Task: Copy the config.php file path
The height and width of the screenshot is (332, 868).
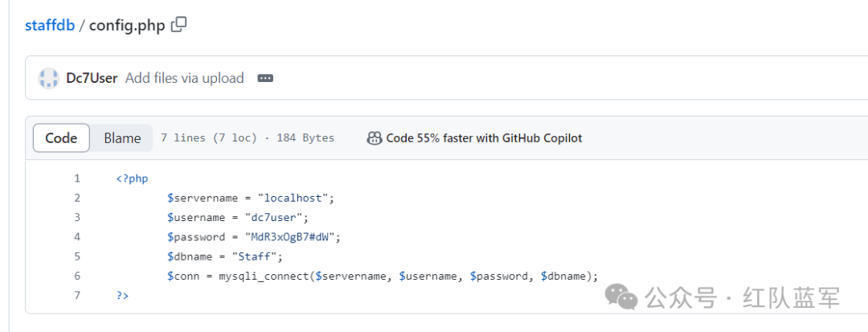Action: pyautogui.click(x=179, y=25)
